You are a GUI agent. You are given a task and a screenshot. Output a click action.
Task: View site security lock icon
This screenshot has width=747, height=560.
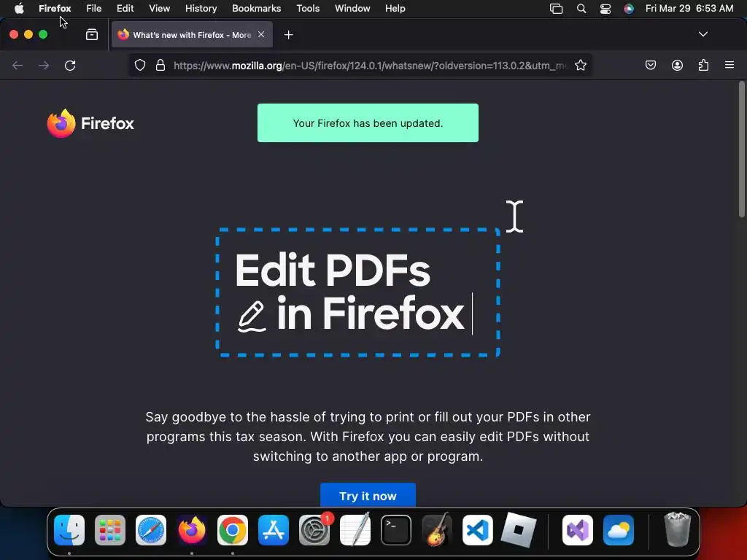[x=160, y=65]
